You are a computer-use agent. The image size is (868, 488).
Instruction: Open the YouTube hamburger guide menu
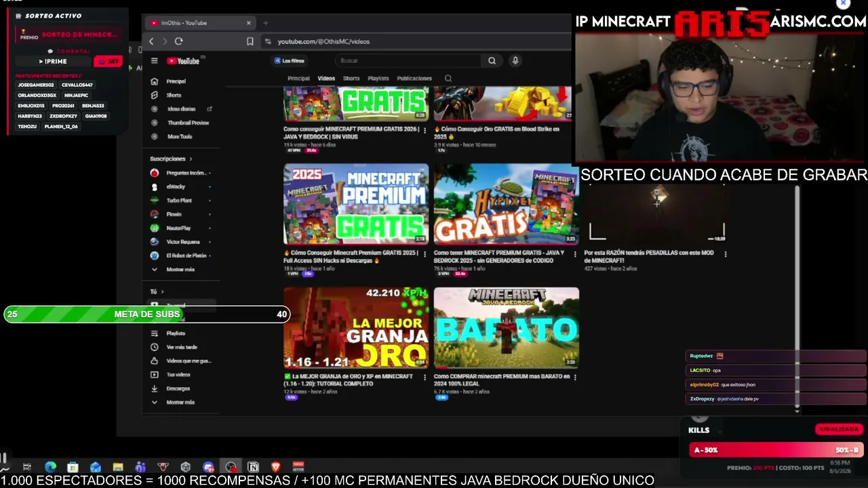(x=154, y=61)
